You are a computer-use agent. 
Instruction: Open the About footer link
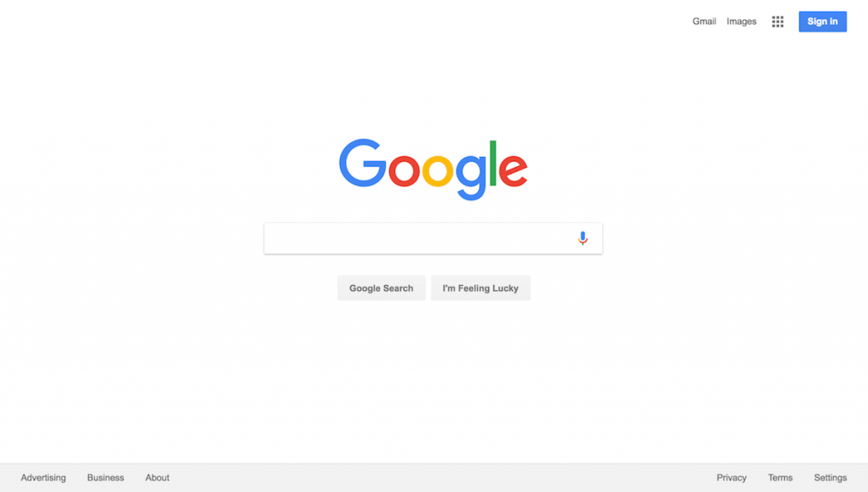click(157, 478)
